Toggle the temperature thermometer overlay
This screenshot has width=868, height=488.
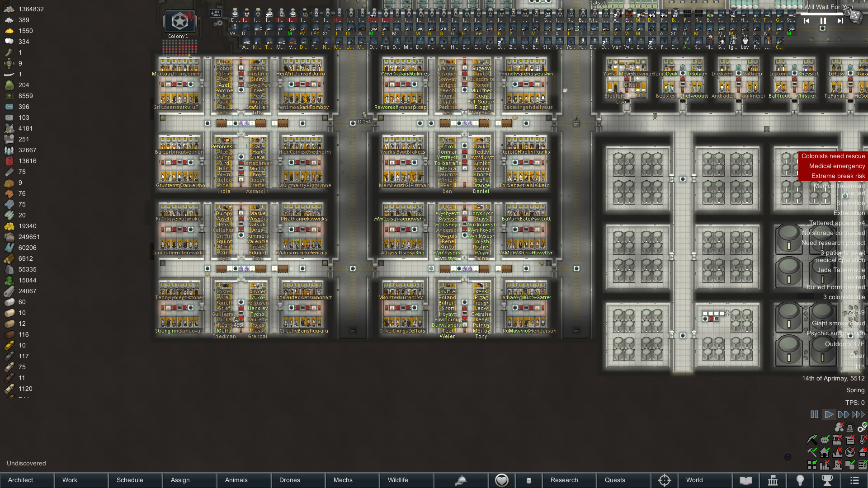tap(863, 440)
